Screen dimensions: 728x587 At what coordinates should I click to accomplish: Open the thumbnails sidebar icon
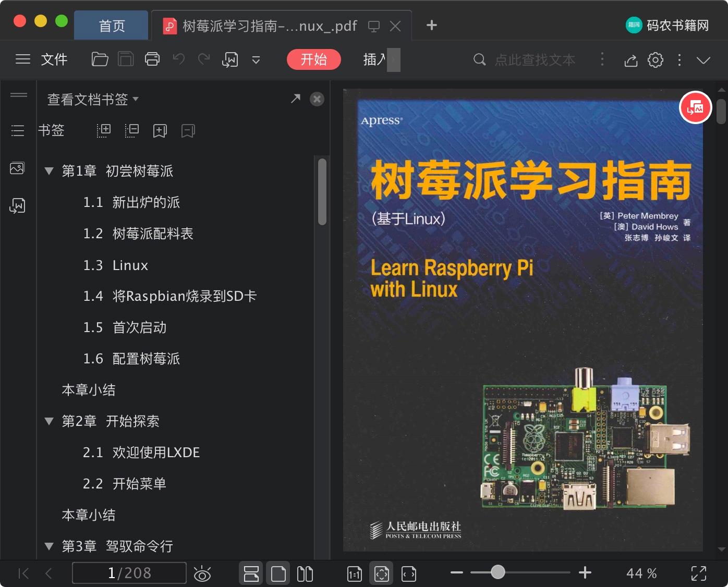tap(17, 168)
